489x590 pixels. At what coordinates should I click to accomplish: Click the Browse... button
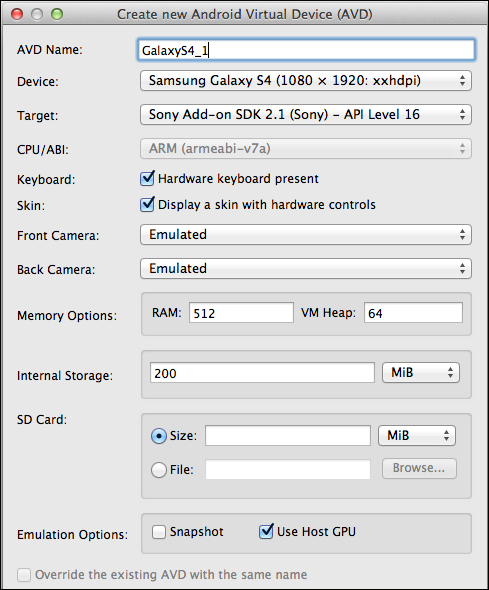pyautogui.click(x=419, y=468)
